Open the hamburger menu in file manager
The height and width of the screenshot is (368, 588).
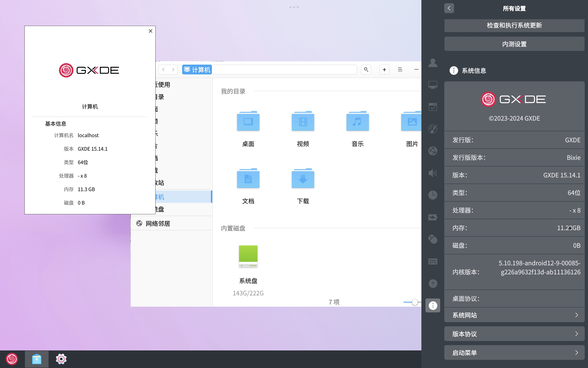400,70
